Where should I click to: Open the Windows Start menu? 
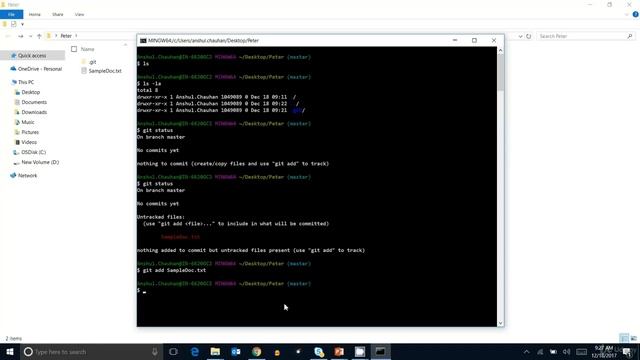10,351
